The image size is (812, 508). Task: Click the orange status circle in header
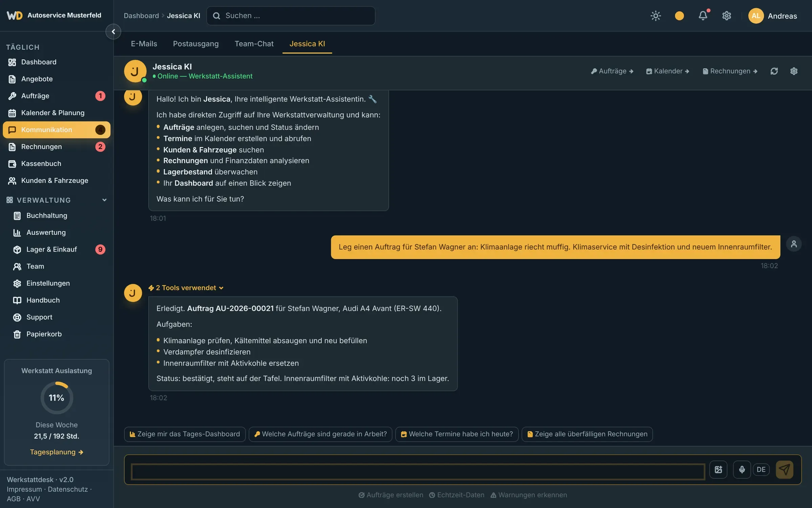(679, 16)
